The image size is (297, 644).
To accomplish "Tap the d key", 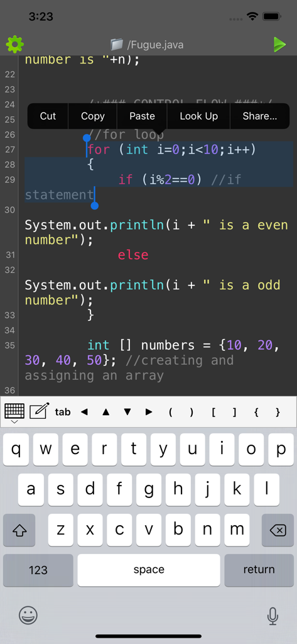I will pos(90,489).
